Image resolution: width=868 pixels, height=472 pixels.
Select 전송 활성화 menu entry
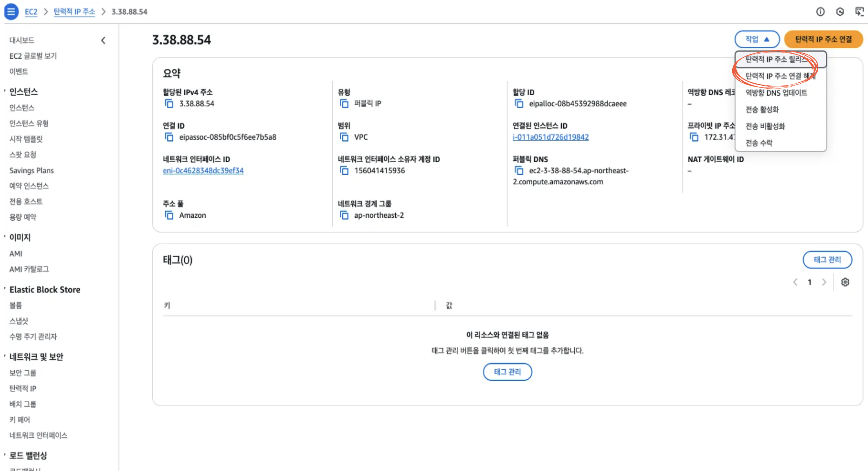coord(762,109)
